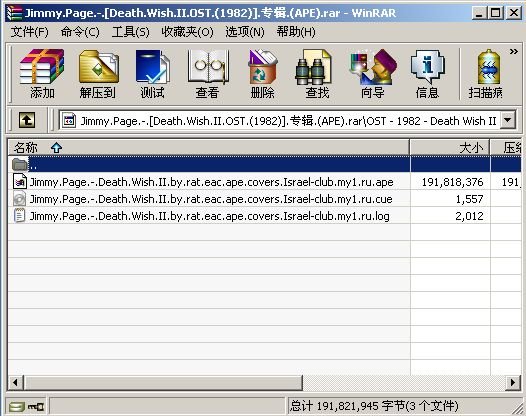Click horizontal scrollbar right arrow
The image size is (526, 416).
[x=513, y=382]
